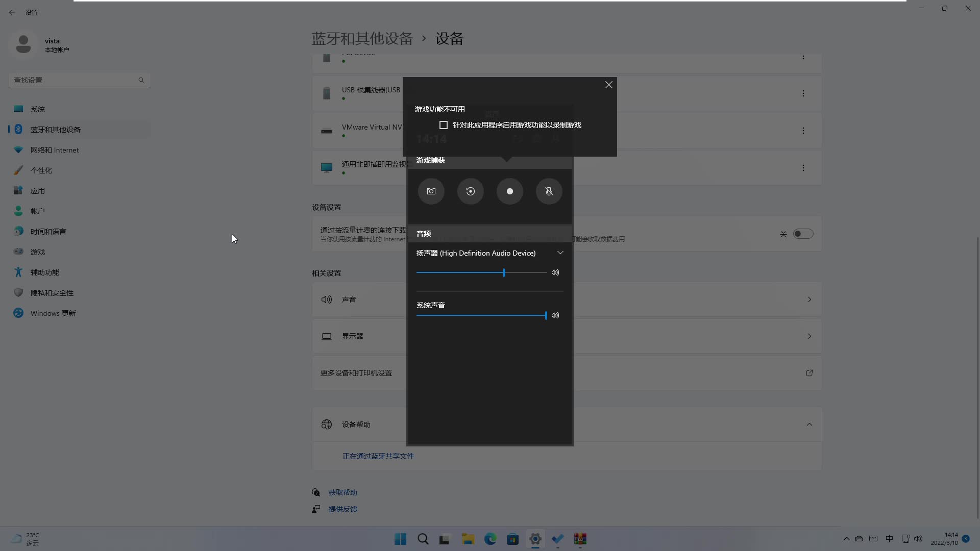Adjust the 系统声音 volume slider
This screenshot has width=980, height=551.
click(546, 315)
